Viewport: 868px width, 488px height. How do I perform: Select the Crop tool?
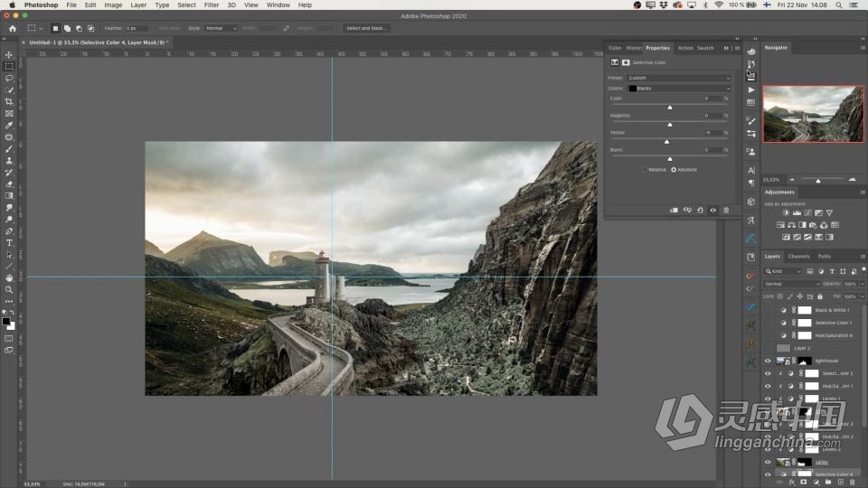coord(9,102)
